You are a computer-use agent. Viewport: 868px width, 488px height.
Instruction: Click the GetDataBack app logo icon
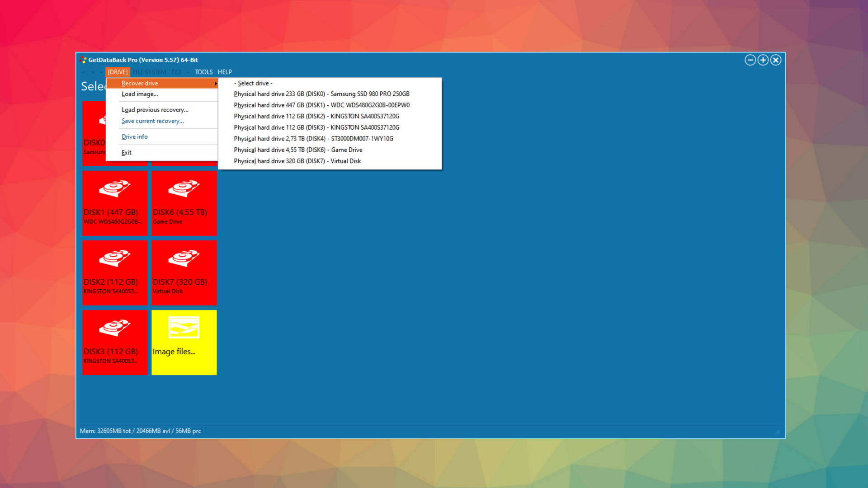click(x=83, y=60)
